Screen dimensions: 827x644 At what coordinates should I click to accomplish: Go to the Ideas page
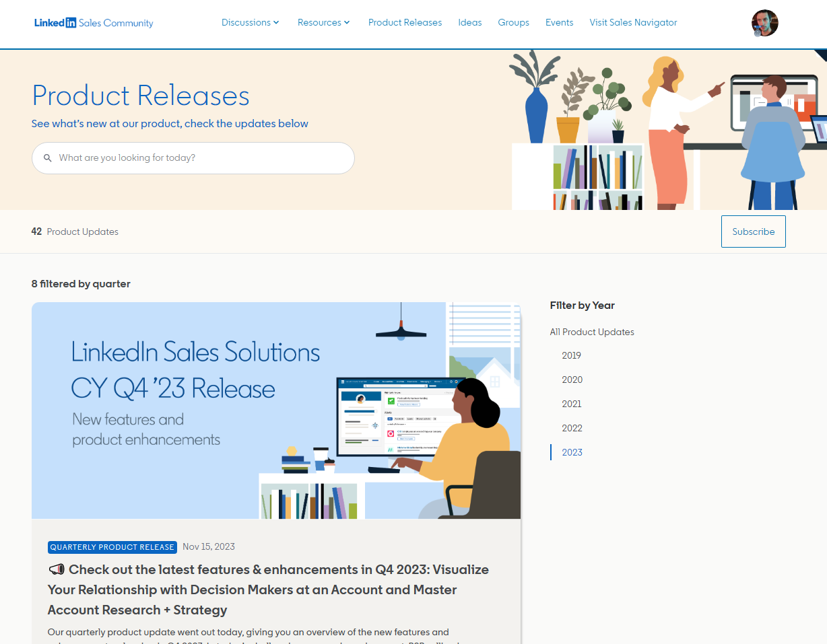469,22
